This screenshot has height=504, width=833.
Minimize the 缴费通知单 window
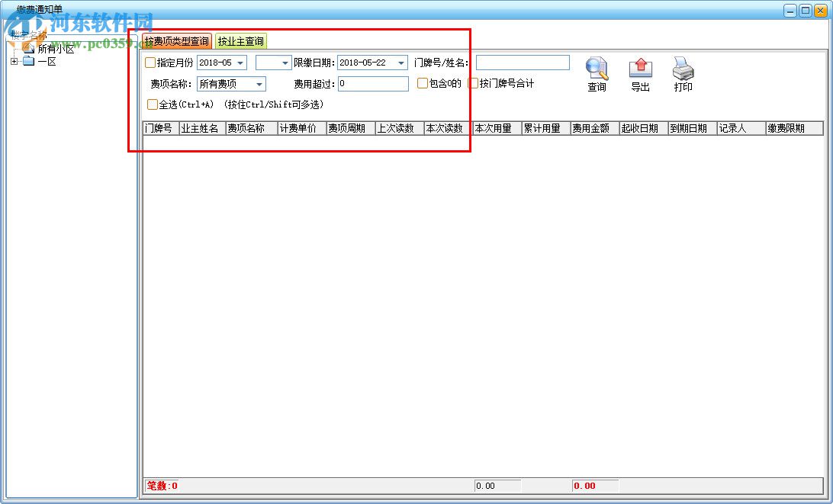(790, 10)
